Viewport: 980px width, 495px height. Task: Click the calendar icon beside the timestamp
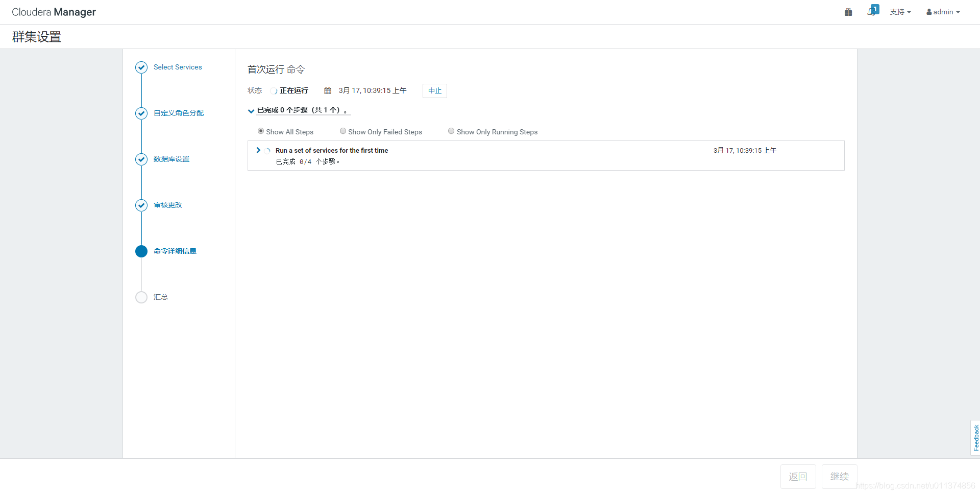(x=327, y=90)
